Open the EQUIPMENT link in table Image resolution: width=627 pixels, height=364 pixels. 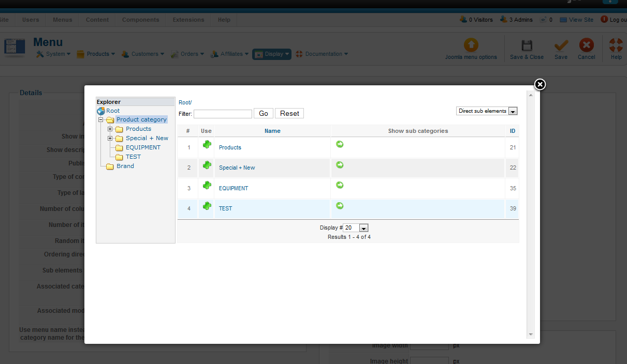234,188
